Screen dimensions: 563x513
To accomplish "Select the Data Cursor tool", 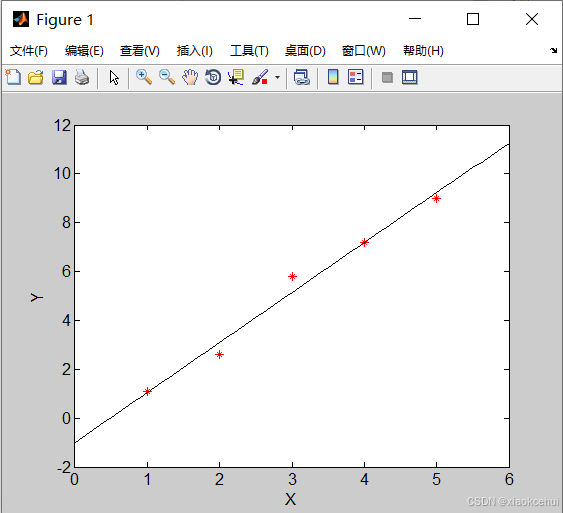I will (x=236, y=77).
